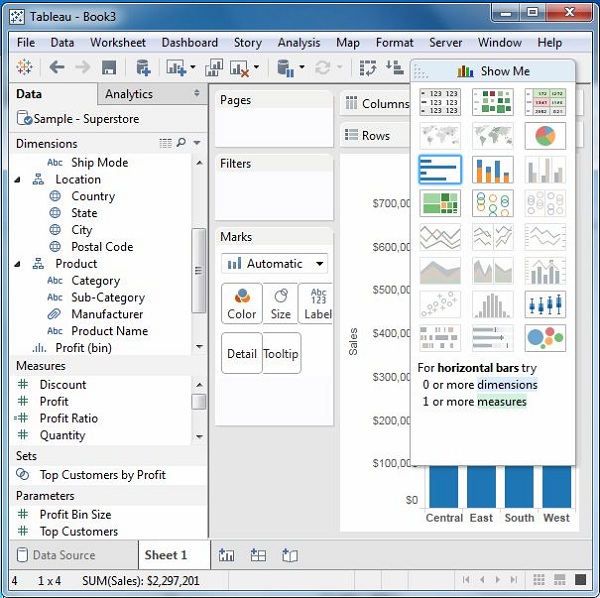Open the Analysis menu
Viewport: 600px width, 598px height.
[299, 42]
